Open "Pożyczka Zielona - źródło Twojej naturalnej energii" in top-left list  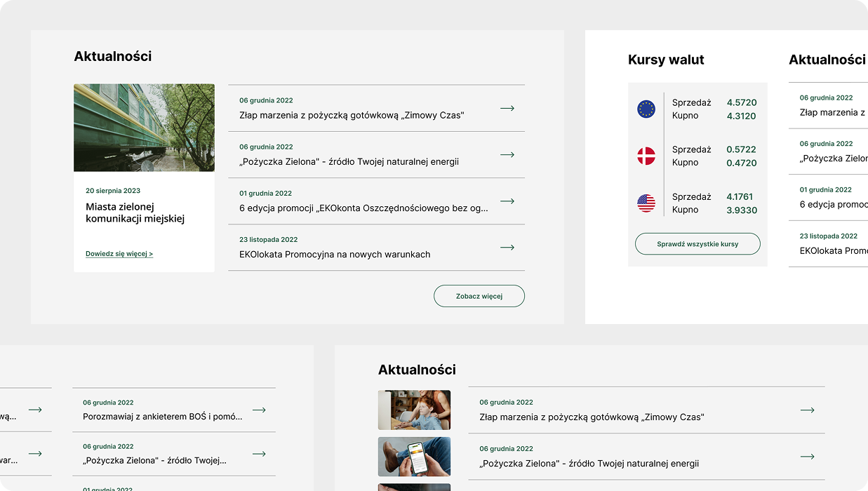349,161
